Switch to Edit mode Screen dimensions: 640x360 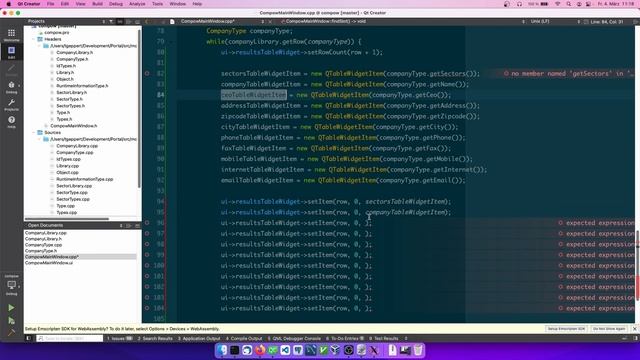pos(11,52)
